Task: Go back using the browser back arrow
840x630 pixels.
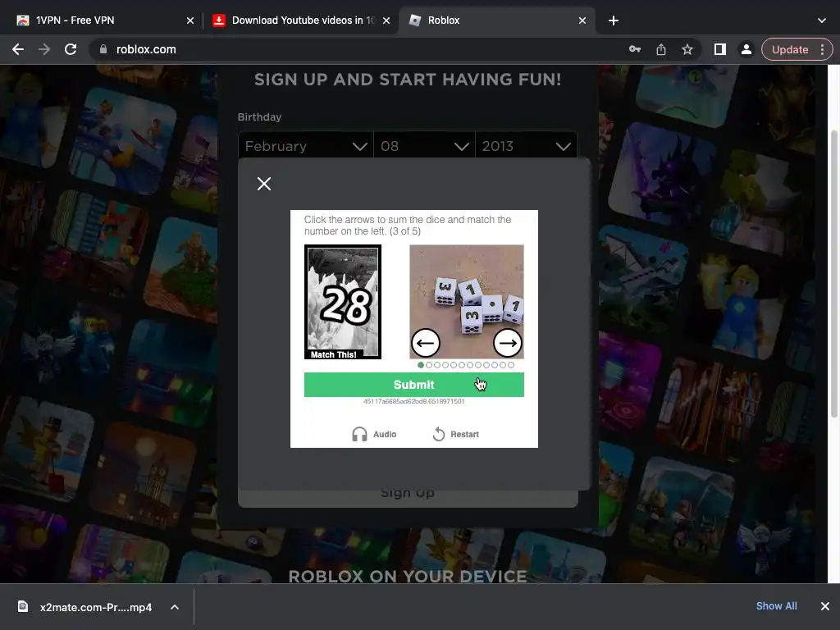Action: (18, 49)
